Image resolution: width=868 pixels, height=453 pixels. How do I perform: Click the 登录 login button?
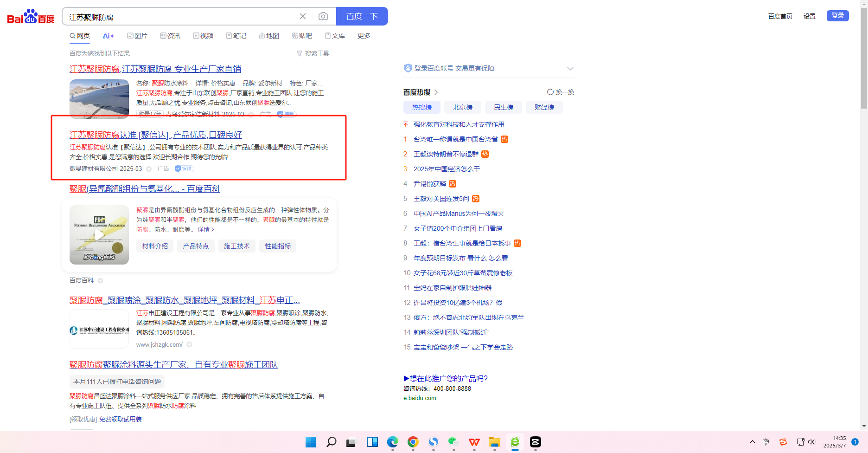tap(837, 16)
